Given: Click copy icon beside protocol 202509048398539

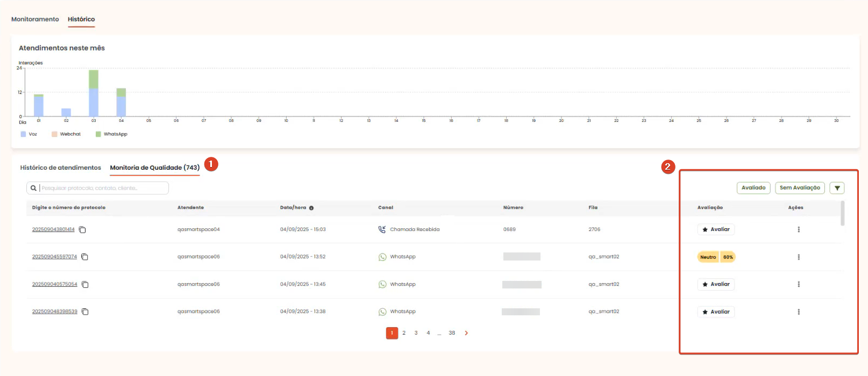Looking at the screenshot, I should click(85, 312).
